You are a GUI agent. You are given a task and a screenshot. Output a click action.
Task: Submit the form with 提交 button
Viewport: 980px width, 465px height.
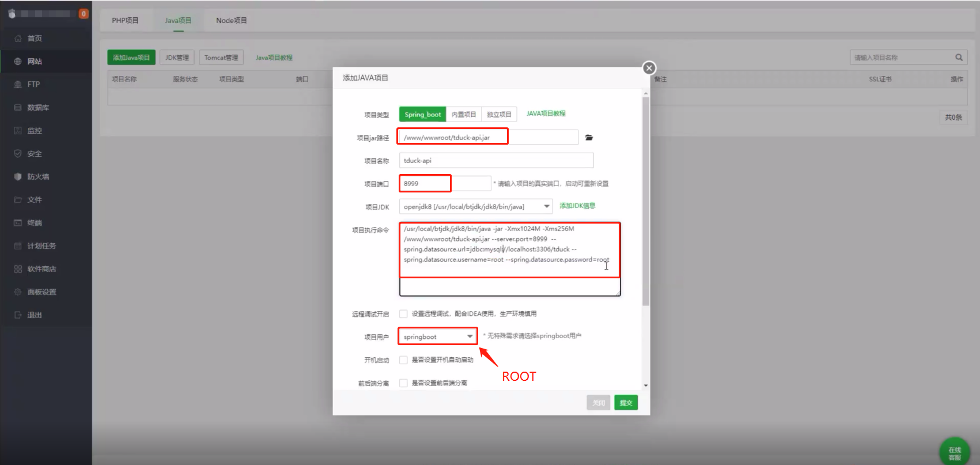(x=626, y=403)
